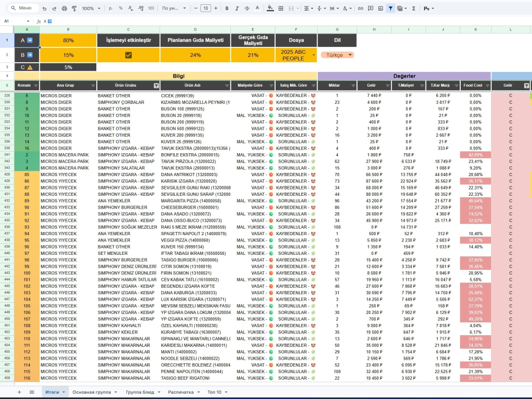
Task: Select the Planlanan Gıda Maliyeti 24% cell
Action: [x=195, y=55]
